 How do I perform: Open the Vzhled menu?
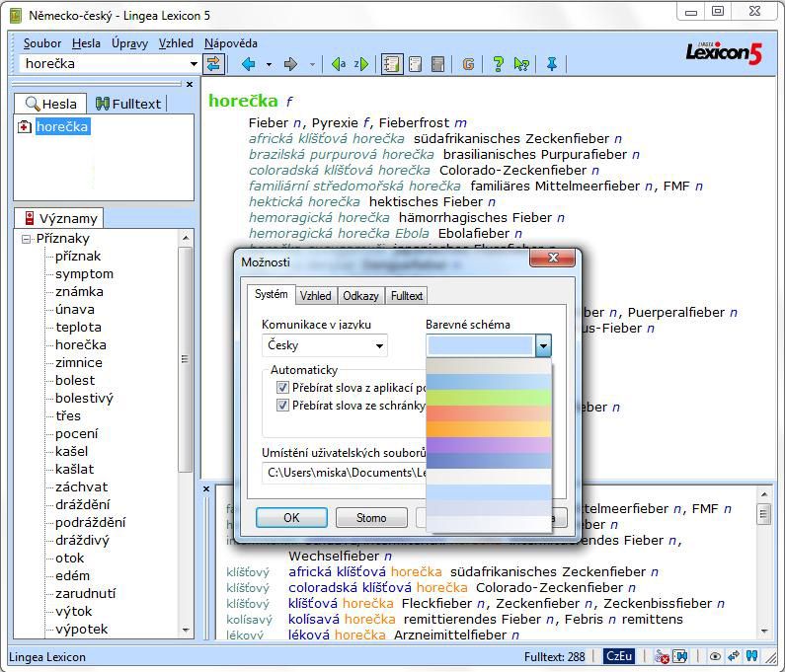(x=176, y=43)
